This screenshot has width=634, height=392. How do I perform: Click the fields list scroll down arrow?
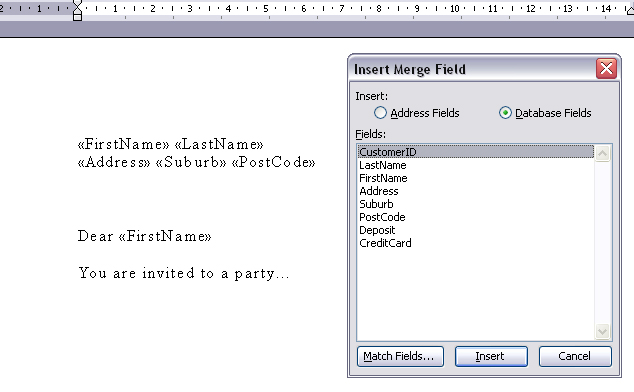[x=602, y=332]
